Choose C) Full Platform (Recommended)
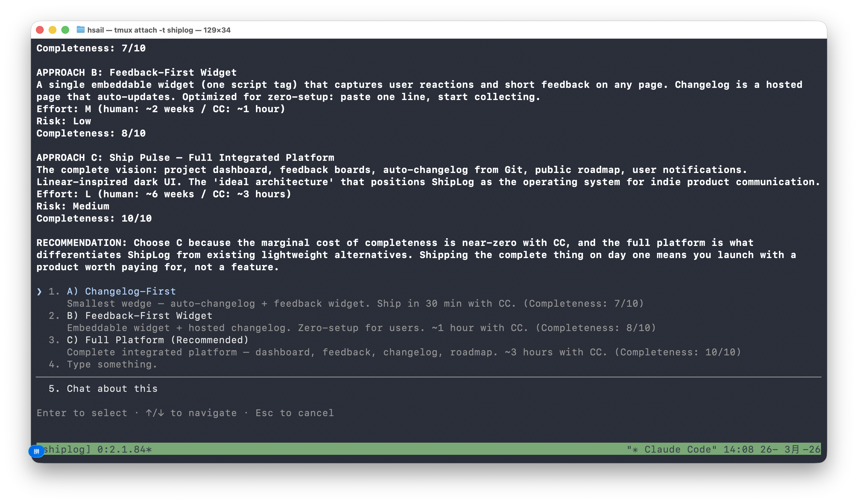This screenshot has width=858, height=504. click(x=158, y=340)
